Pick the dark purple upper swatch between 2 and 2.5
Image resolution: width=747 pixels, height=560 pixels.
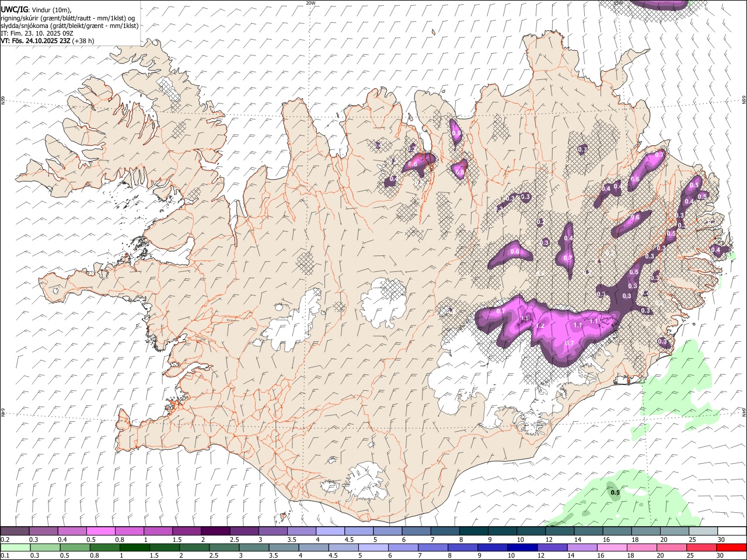point(215,531)
